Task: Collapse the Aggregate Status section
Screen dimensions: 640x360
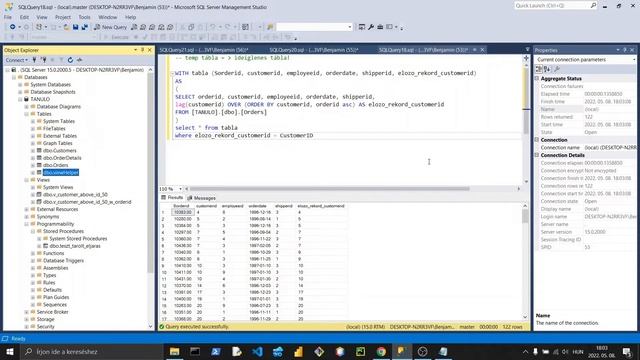Action: coord(537,78)
